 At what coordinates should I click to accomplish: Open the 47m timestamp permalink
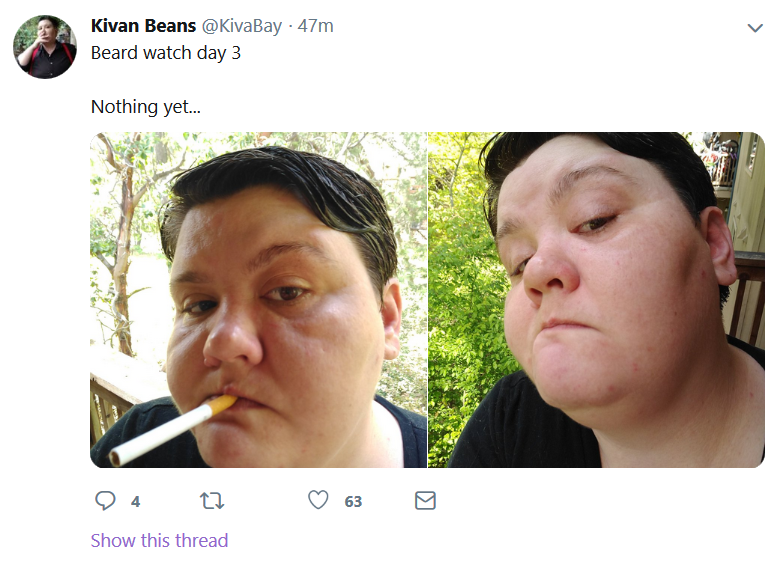coord(315,26)
